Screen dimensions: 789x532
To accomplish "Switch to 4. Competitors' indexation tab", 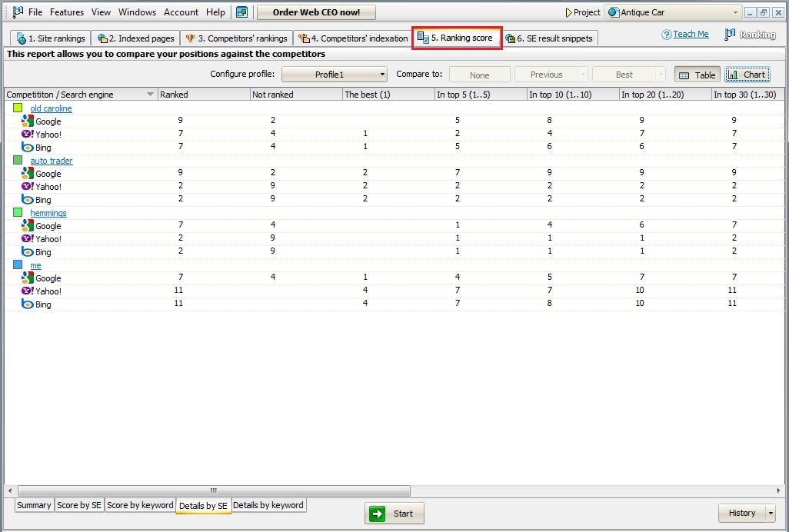I will (x=352, y=38).
